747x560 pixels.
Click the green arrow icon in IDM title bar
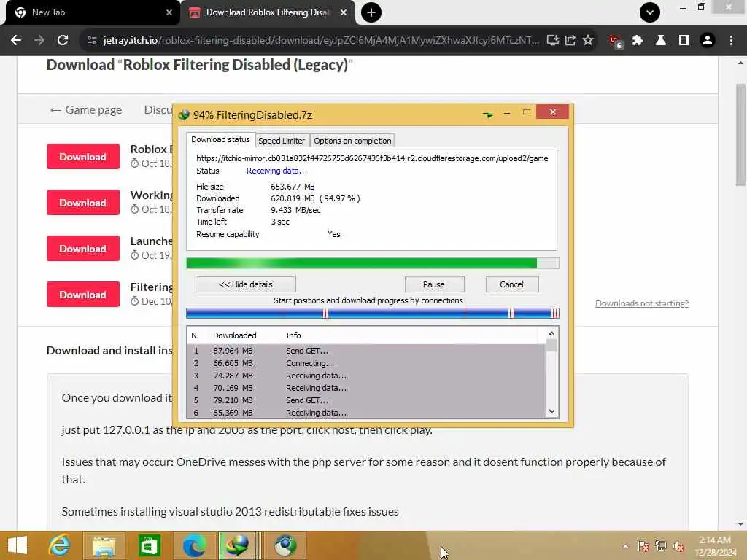pos(487,114)
